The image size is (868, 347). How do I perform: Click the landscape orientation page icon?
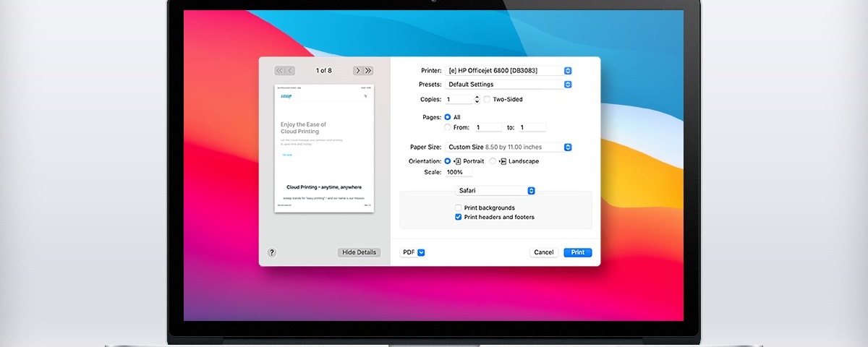click(503, 161)
